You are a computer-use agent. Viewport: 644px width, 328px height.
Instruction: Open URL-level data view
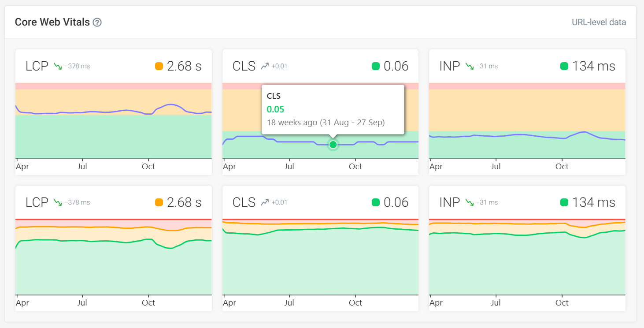(x=599, y=22)
